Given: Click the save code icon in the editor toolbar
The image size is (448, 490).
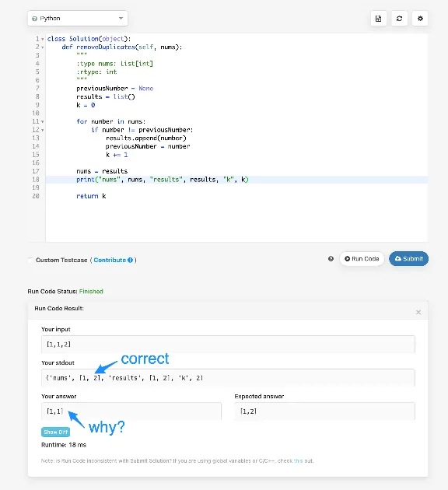Looking at the screenshot, I should [x=378, y=19].
